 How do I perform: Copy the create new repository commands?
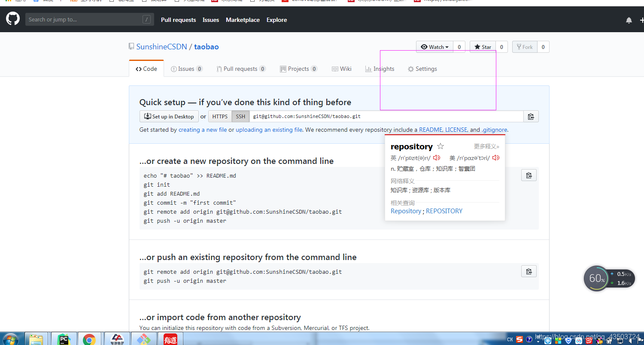coord(529,175)
